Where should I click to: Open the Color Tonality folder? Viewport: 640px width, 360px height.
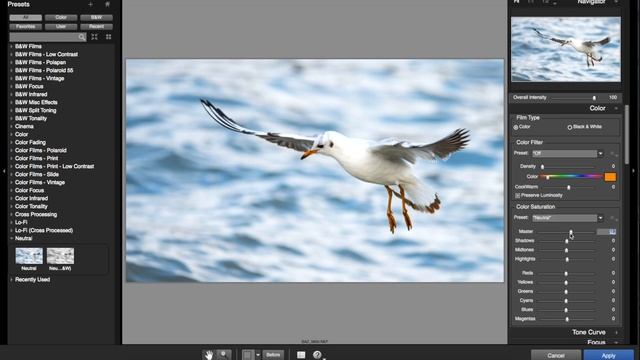pyautogui.click(x=31, y=206)
